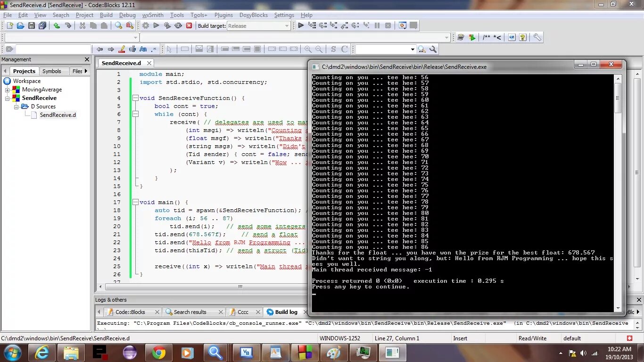The height and width of the screenshot is (362, 644).
Task: Open the DoxyBlocks menu
Action: click(x=253, y=15)
